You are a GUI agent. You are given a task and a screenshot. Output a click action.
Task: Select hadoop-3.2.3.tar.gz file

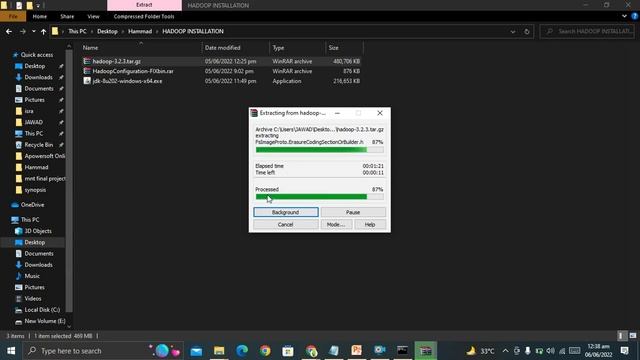[x=116, y=61]
